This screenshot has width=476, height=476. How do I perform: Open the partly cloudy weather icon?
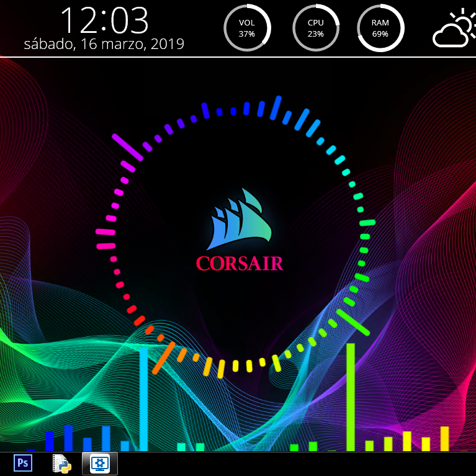(452, 30)
